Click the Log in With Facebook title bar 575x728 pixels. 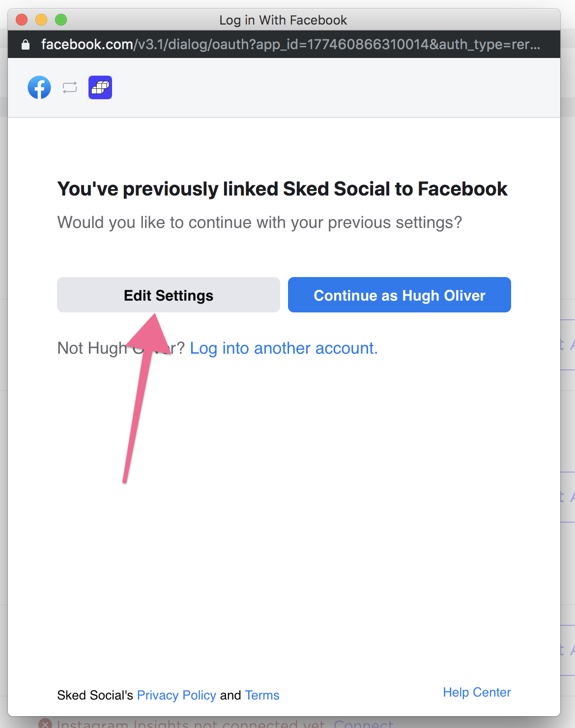click(x=283, y=20)
